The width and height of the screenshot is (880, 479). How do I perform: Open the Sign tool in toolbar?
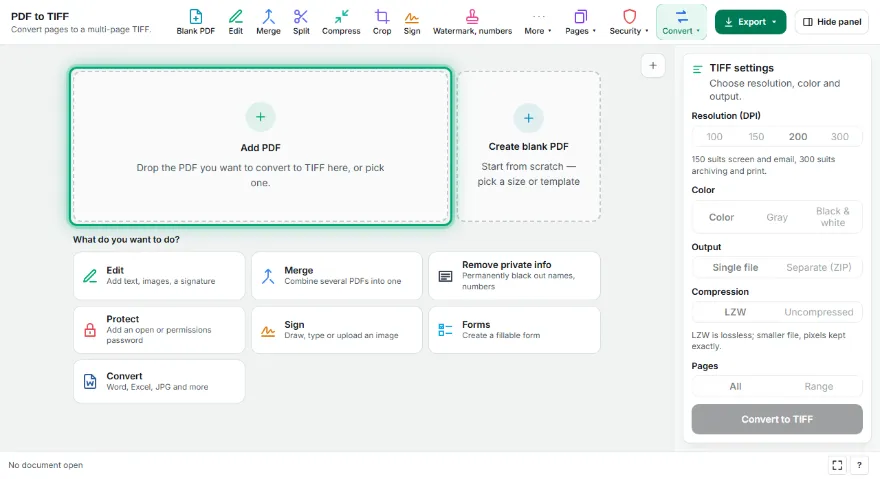click(411, 22)
